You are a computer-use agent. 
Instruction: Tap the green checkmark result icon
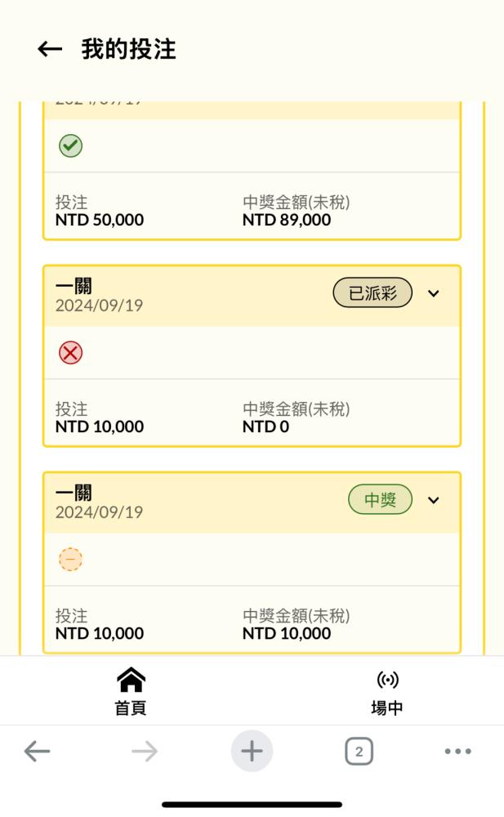70,145
